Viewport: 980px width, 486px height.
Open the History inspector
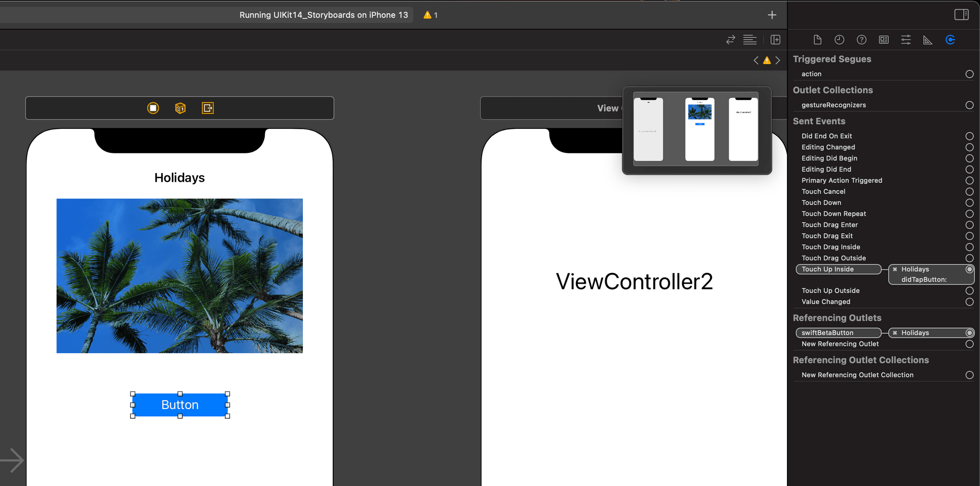coord(839,40)
